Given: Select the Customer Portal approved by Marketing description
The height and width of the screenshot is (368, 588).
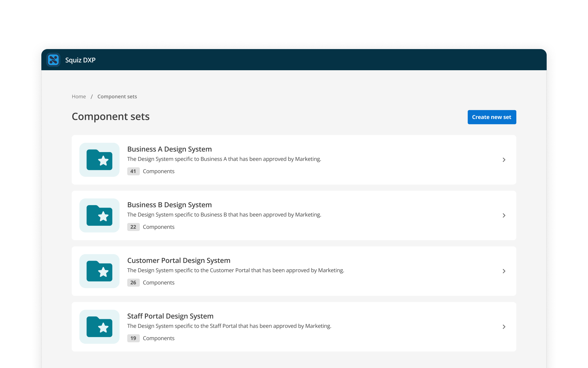Looking at the screenshot, I should (x=236, y=270).
